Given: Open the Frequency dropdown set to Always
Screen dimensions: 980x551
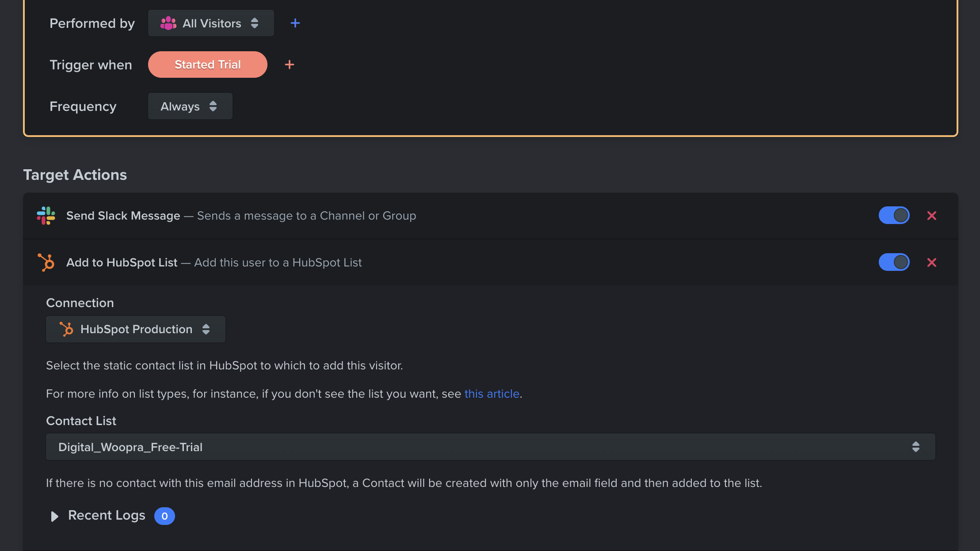Looking at the screenshot, I should point(190,106).
